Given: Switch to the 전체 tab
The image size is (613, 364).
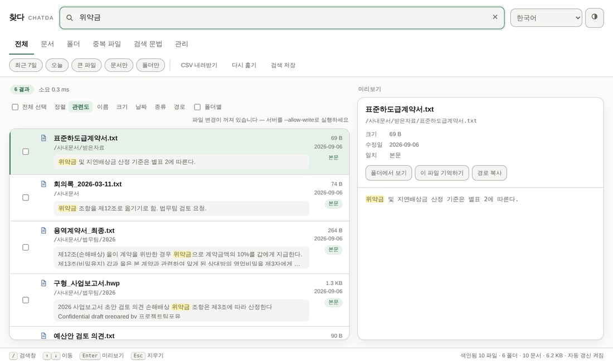Looking at the screenshot, I should pyautogui.click(x=22, y=44).
